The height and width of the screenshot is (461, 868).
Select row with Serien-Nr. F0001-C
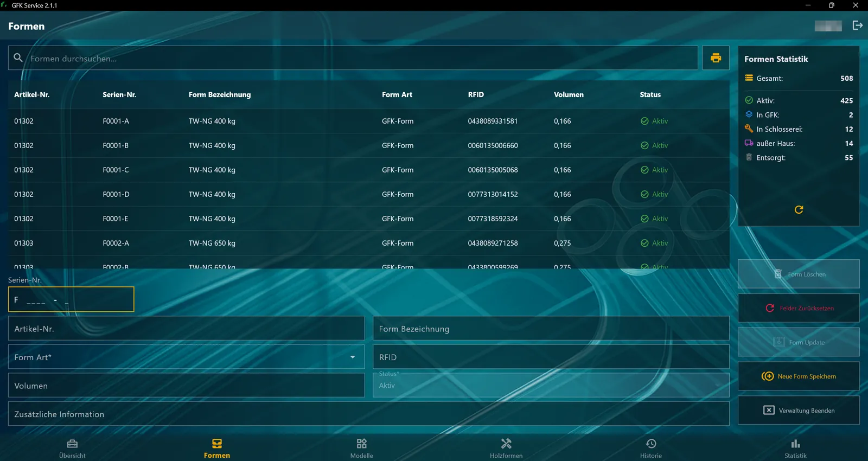368,170
